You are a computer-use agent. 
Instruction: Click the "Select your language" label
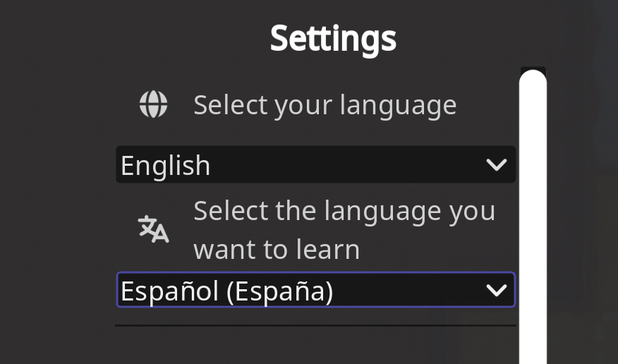[325, 105]
